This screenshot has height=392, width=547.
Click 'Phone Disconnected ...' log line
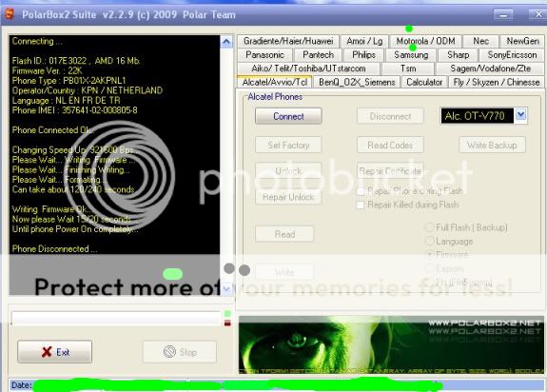[x=54, y=248]
